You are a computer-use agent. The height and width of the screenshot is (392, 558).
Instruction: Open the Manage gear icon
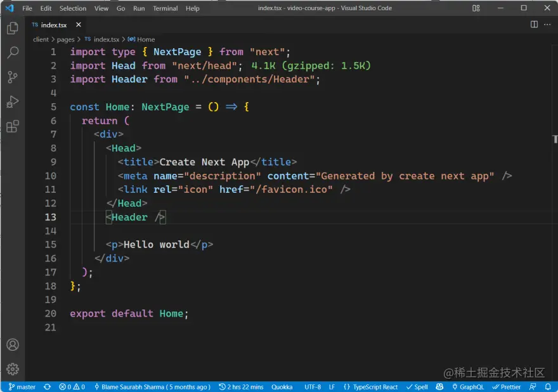(13, 369)
